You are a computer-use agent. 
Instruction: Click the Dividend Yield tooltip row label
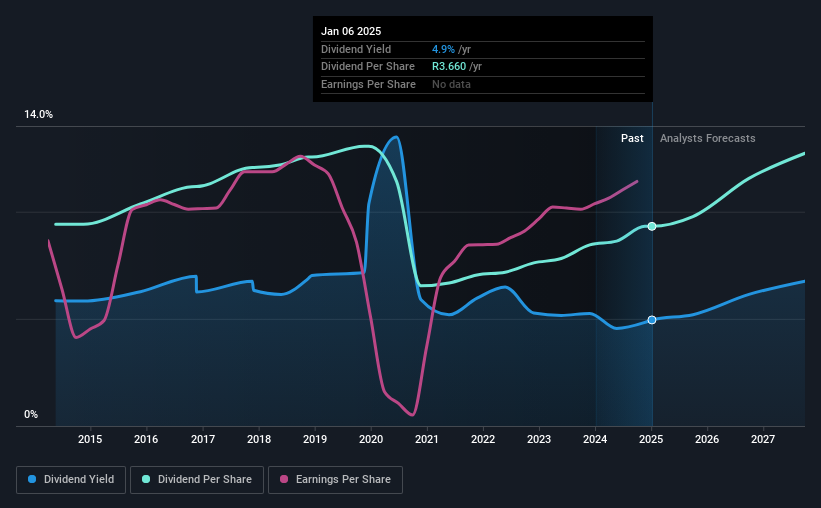(356, 49)
